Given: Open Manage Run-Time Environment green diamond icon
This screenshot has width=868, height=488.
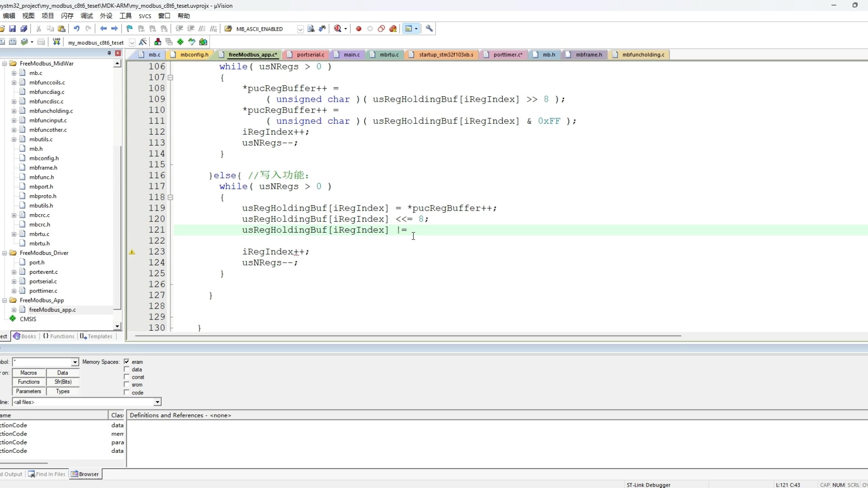Looking at the screenshot, I should pyautogui.click(x=180, y=42).
